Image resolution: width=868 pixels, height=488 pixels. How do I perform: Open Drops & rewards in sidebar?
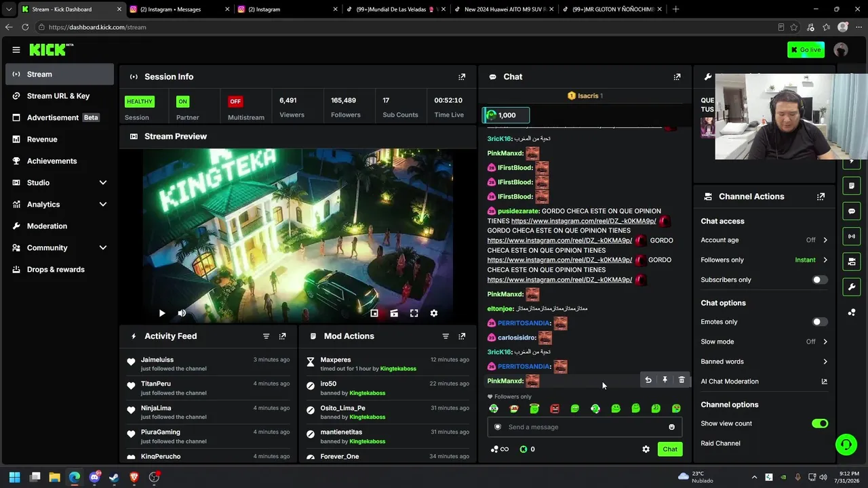point(60,270)
